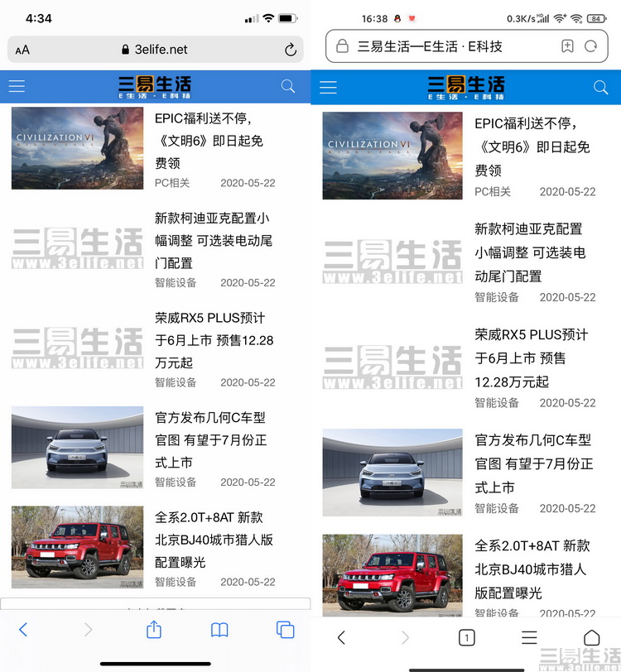621x672 pixels.
Task: Add bookmark icon in the right browser address bar
Action: 567,46
